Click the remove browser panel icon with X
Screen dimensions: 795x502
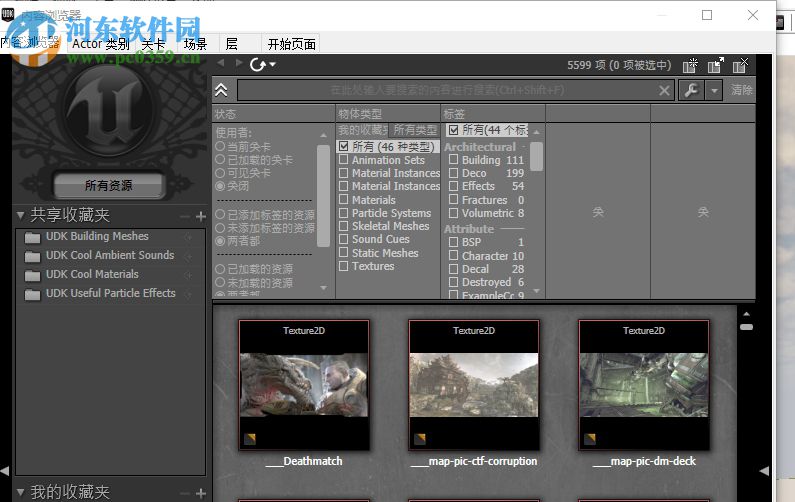(740, 65)
